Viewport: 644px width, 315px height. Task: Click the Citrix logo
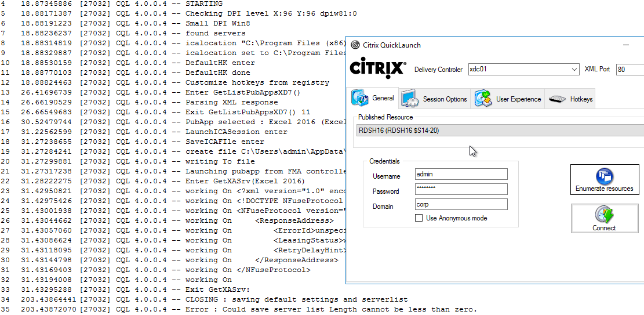[378, 68]
